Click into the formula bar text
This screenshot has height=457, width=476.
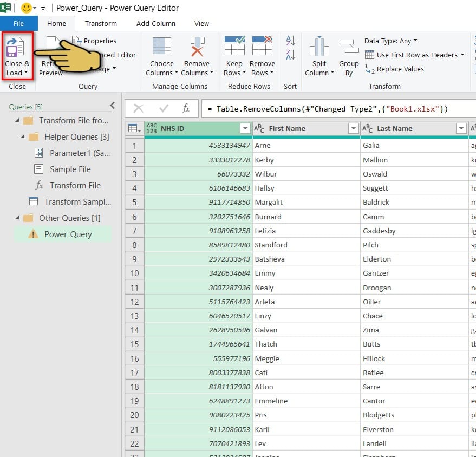click(x=338, y=109)
